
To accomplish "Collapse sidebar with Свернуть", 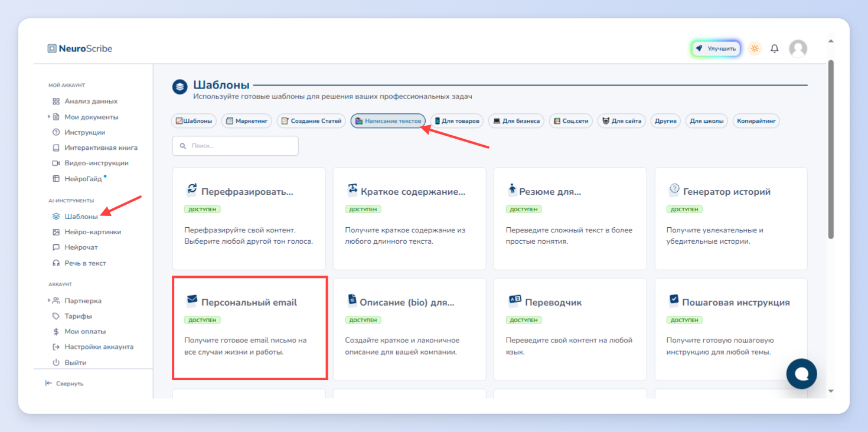I will [64, 384].
